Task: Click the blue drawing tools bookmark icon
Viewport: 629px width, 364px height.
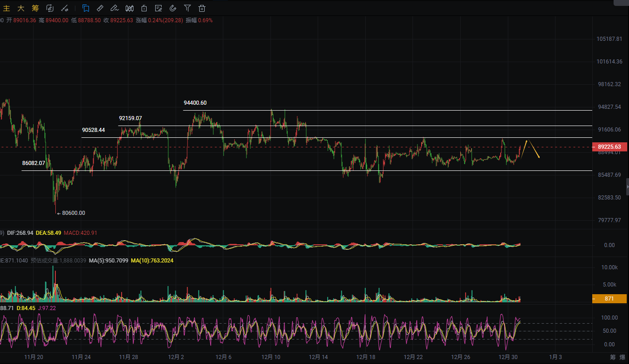Action: click(86, 8)
